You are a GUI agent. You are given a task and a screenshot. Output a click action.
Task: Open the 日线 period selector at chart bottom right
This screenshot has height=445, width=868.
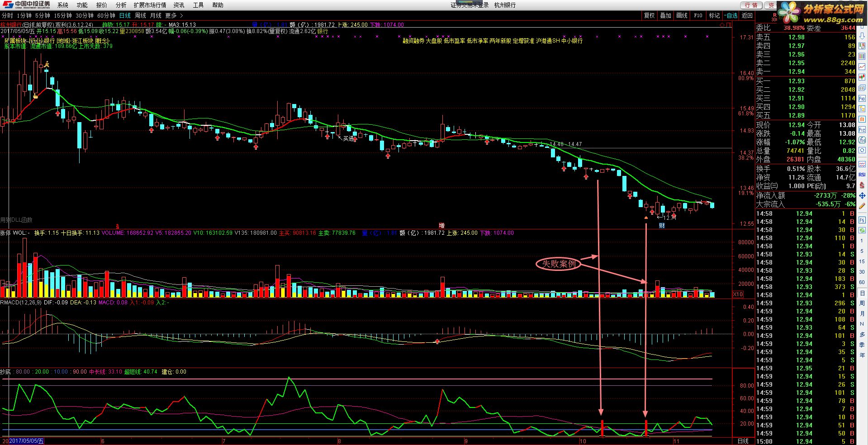pos(743,441)
